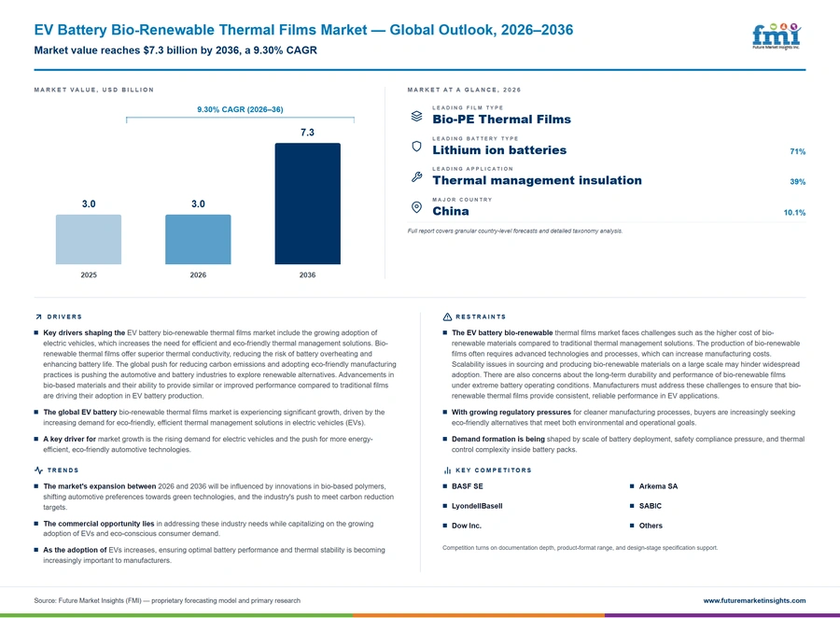Click the arrow icon next to Drivers heading
This screenshot has width=840, height=618.
[x=38, y=316]
